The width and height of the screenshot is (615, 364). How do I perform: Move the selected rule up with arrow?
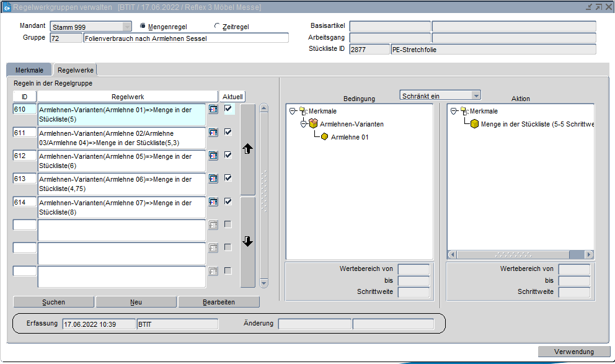(247, 149)
